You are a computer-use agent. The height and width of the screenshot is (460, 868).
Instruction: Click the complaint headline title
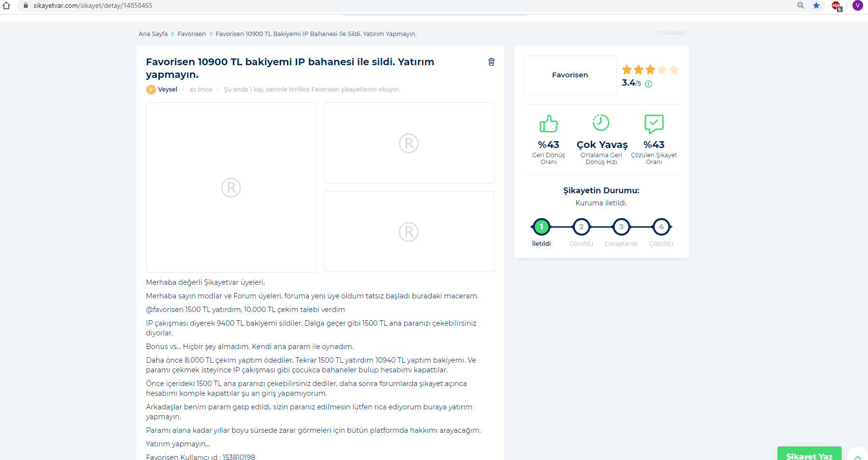290,68
